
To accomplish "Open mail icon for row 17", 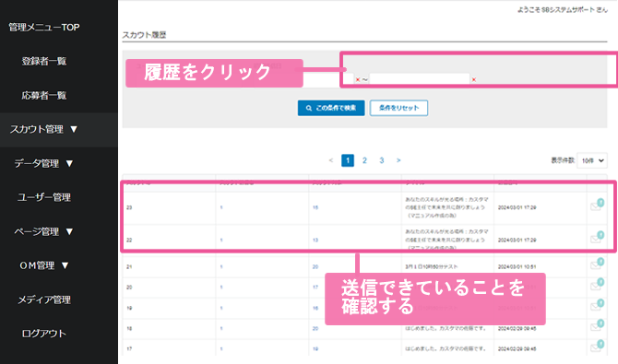I will [x=597, y=346].
